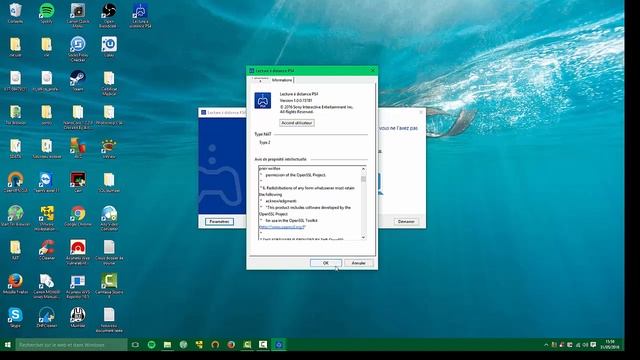Switch to the Informations tab
This screenshot has width=640, height=360.
282,80
